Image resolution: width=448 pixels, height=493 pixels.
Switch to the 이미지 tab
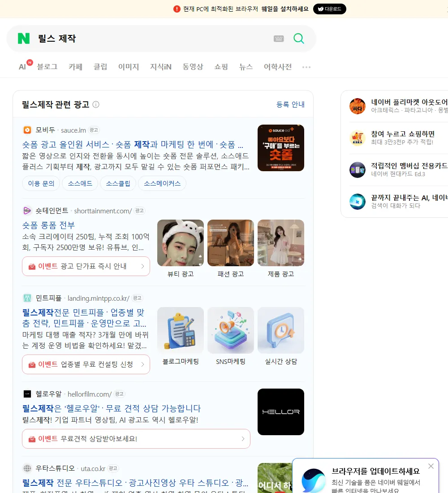tap(129, 67)
